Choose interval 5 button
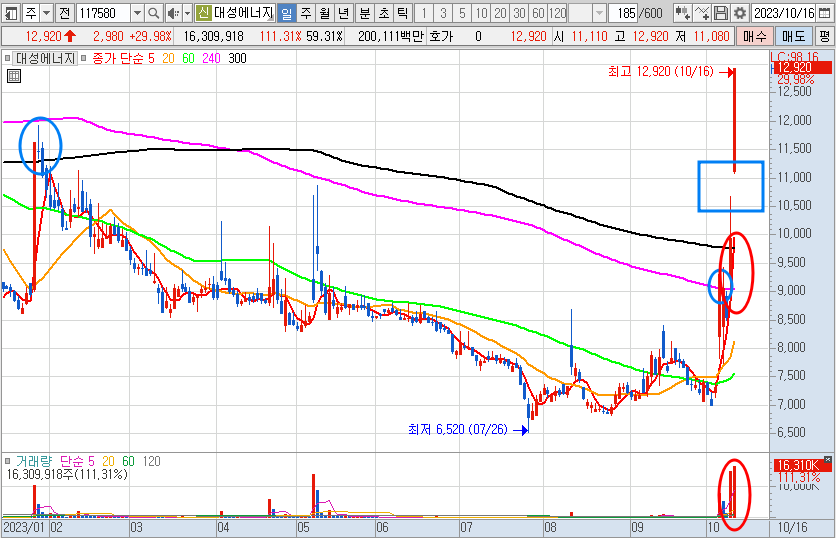 coord(462,13)
